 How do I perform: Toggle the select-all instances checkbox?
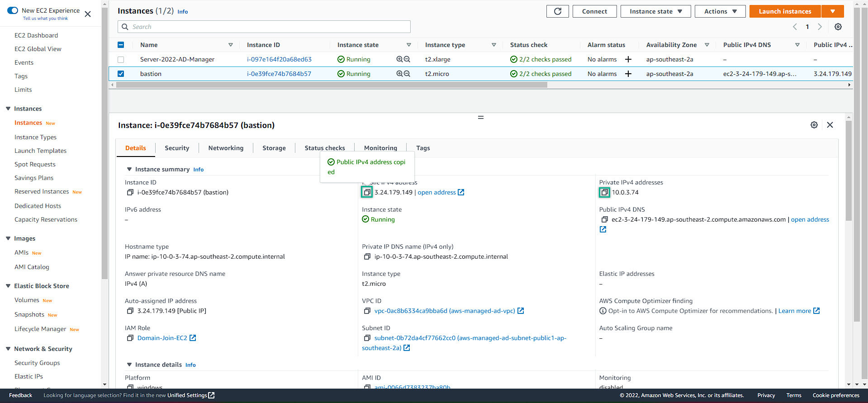pos(121,45)
